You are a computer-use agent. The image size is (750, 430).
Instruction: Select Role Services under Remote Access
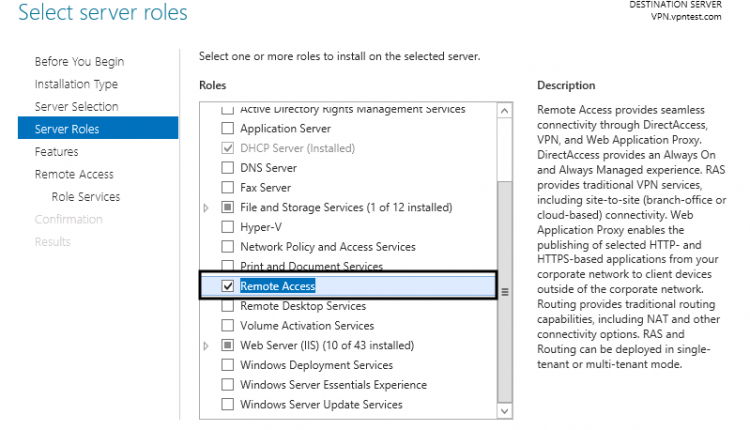point(85,197)
